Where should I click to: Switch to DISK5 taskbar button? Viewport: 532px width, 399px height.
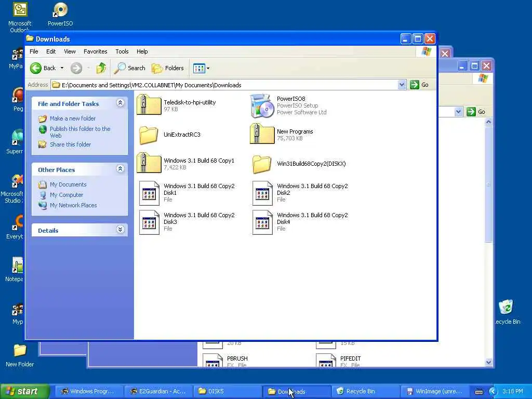228,392
